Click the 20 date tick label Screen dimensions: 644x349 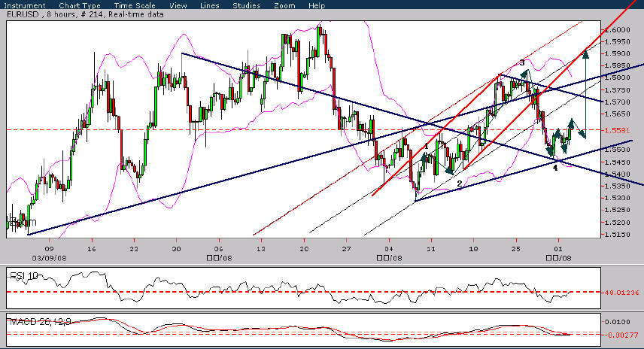pyautogui.click(x=305, y=249)
